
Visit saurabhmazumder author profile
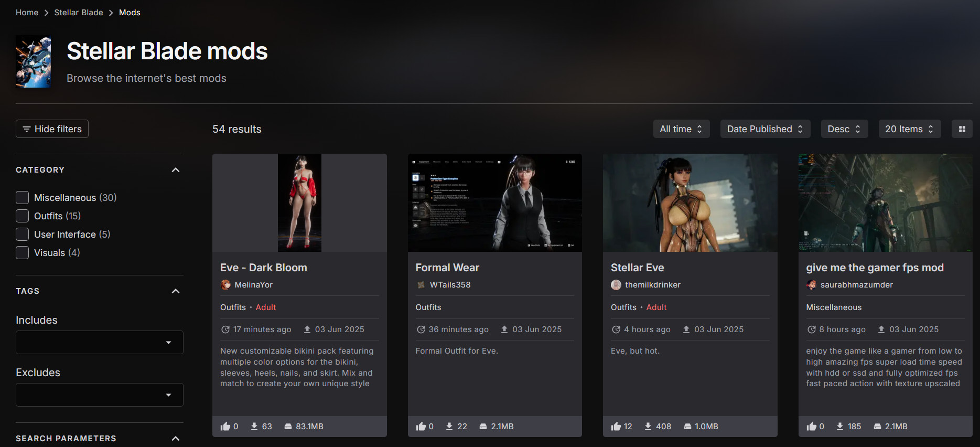(857, 285)
